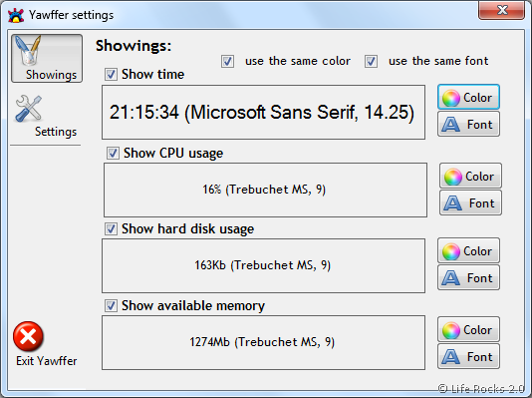Open Color picker for available memory

(x=468, y=329)
